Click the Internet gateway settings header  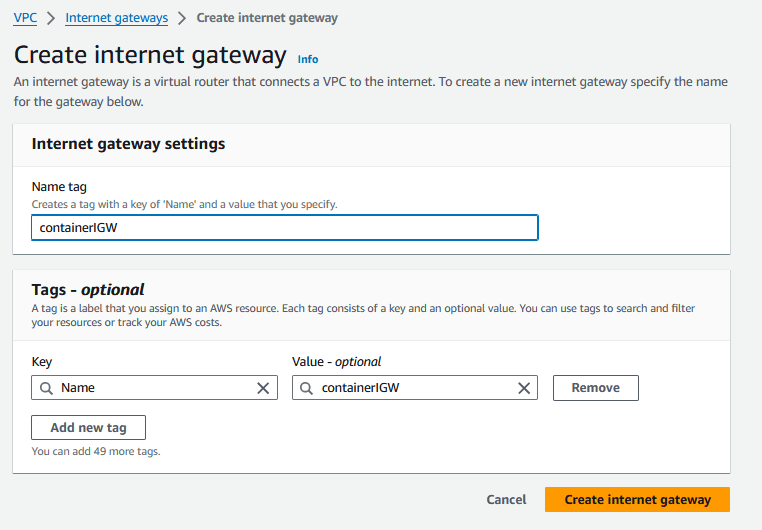[128, 144]
